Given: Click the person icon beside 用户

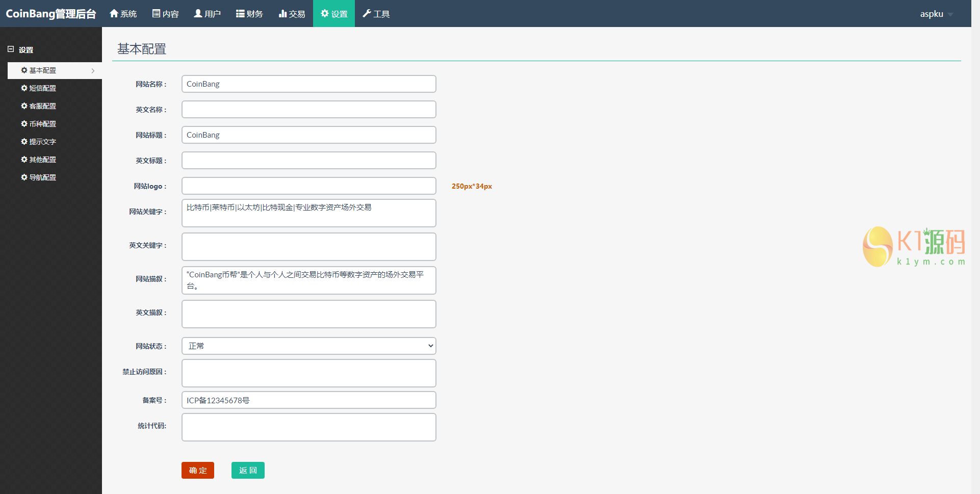Looking at the screenshot, I should [x=198, y=13].
